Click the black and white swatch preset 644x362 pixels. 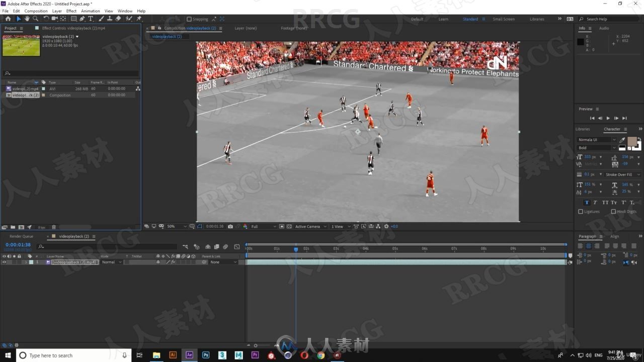tap(622, 148)
